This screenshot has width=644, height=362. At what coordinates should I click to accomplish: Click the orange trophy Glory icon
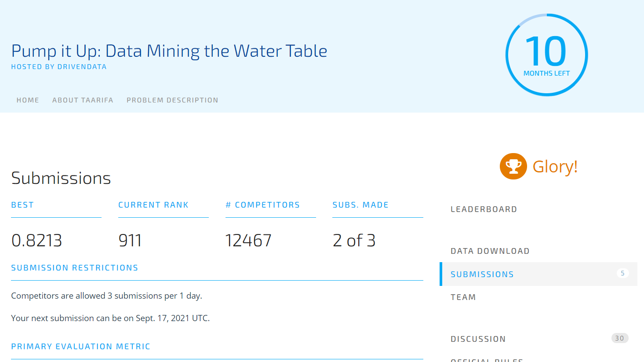513,166
